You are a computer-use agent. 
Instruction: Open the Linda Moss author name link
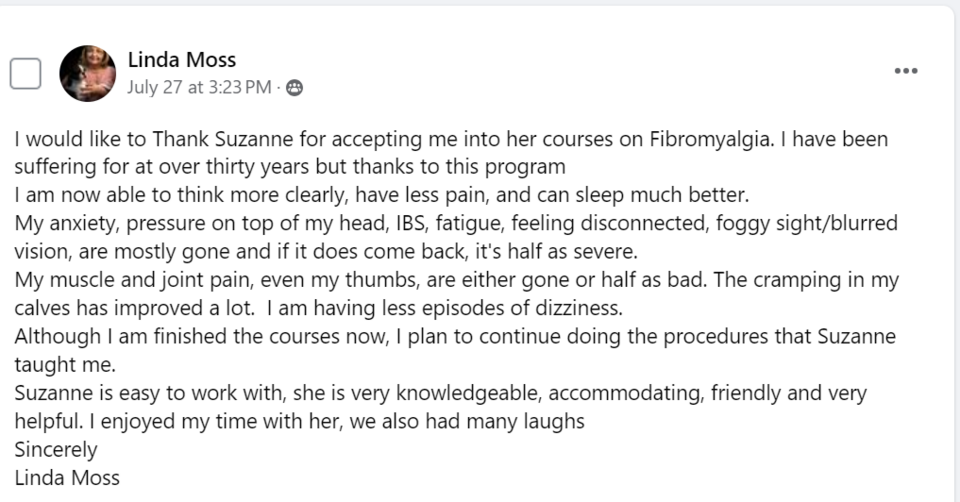[x=182, y=59]
